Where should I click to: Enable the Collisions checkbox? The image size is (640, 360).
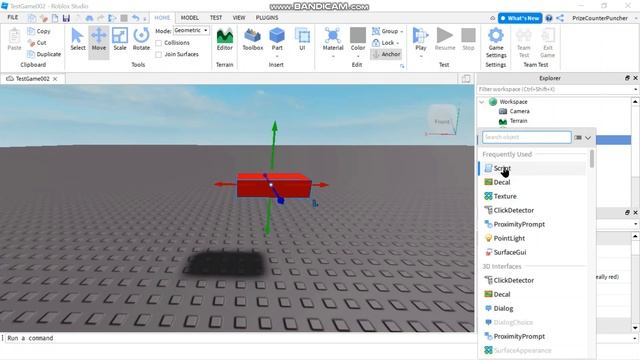pyautogui.click(x=159, y=43)
